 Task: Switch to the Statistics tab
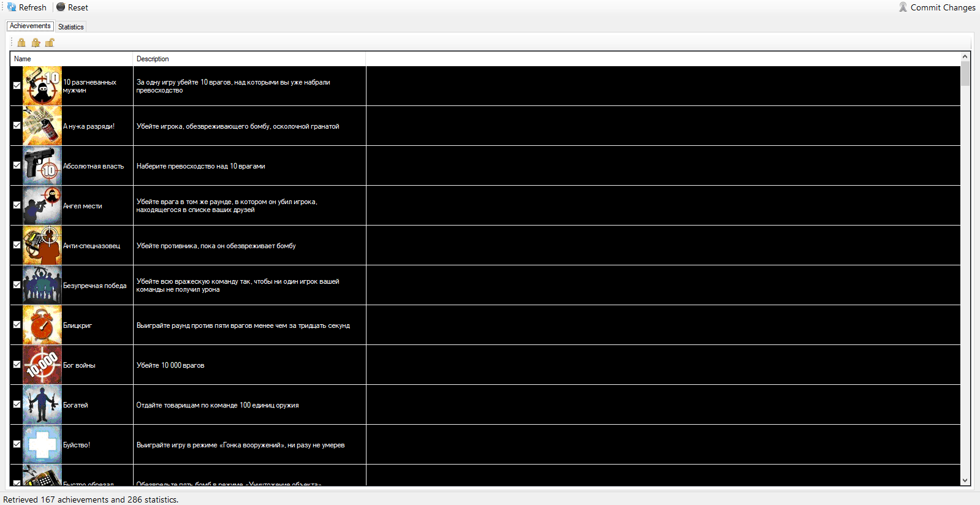pos(71,27)
